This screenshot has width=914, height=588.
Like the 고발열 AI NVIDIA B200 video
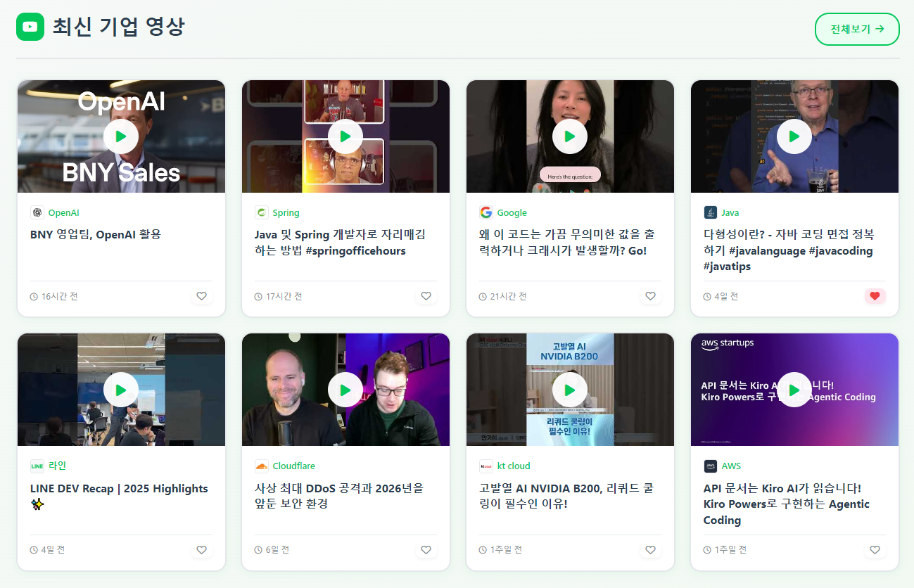point(650,549)
